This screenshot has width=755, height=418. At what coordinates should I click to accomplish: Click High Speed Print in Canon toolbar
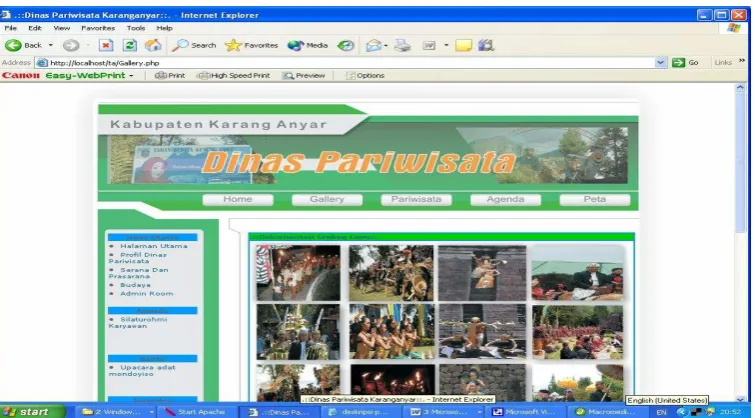tap(233, 76)
